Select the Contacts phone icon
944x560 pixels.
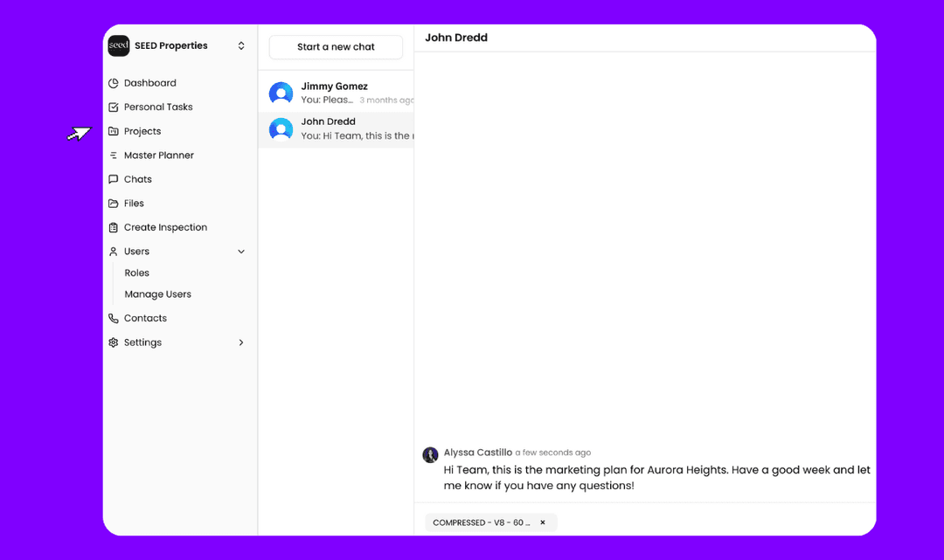point(114,319)
